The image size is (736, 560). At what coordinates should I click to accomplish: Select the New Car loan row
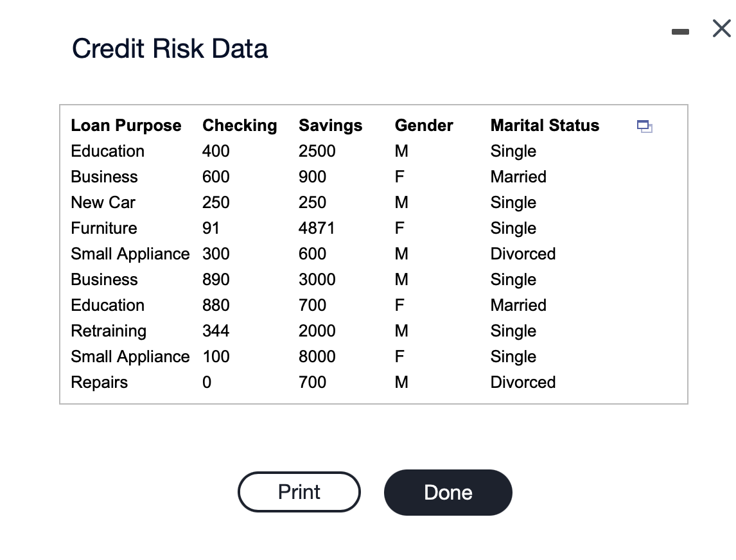[103, 202]
